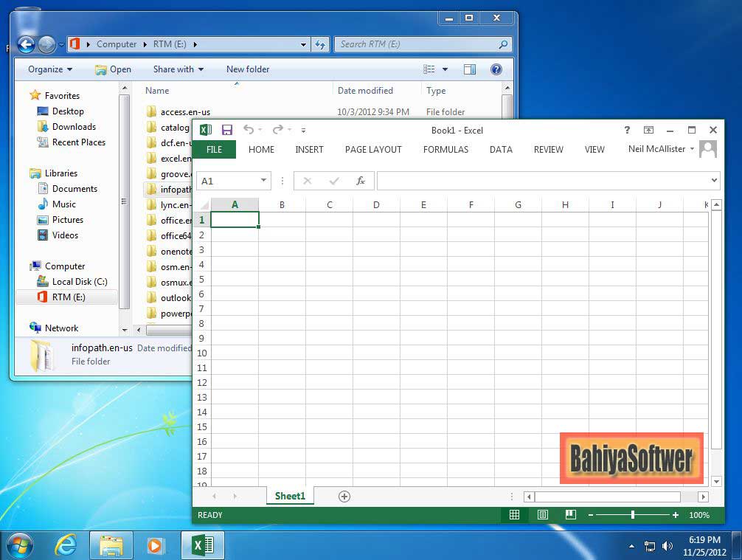Open the VIEW ribbon tab
This screenshot has width=742, height=560.
(594, 150)
